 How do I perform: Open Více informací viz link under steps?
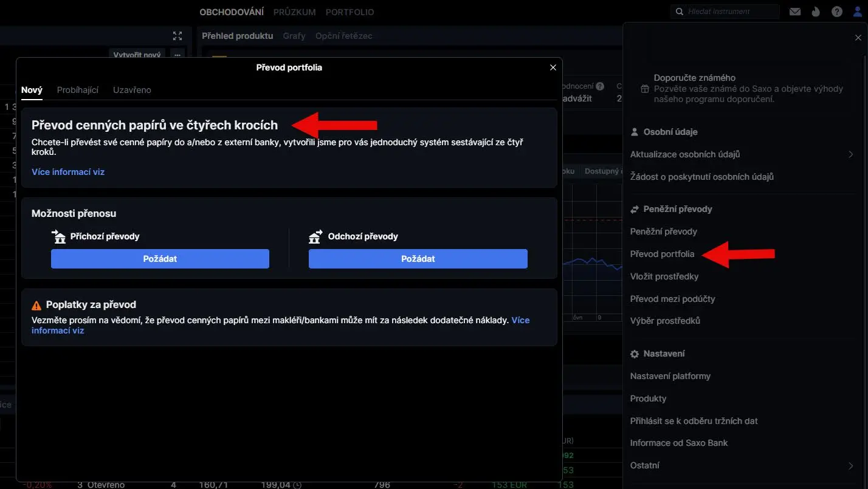pyautogui.click(x=68, y=172)
